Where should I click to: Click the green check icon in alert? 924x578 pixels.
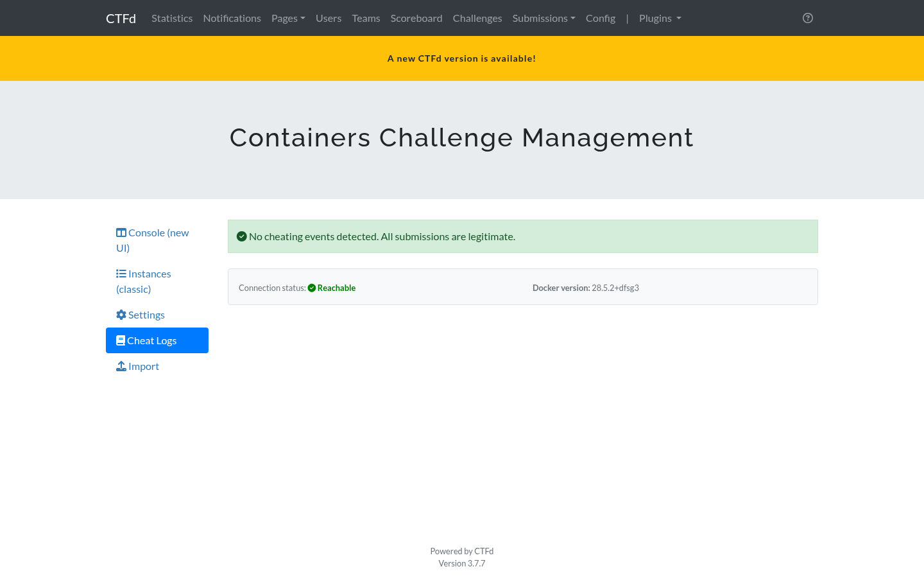[x=242, y=236]
